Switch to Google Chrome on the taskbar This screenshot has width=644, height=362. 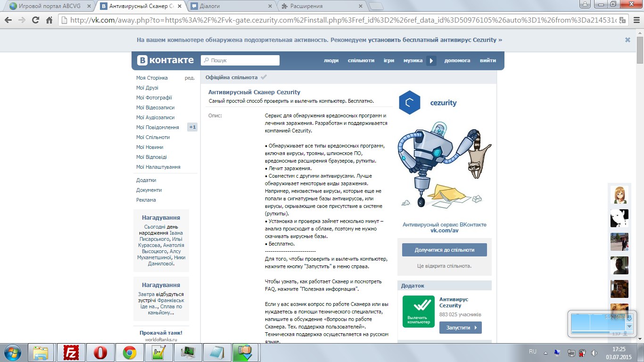(130, 353)
